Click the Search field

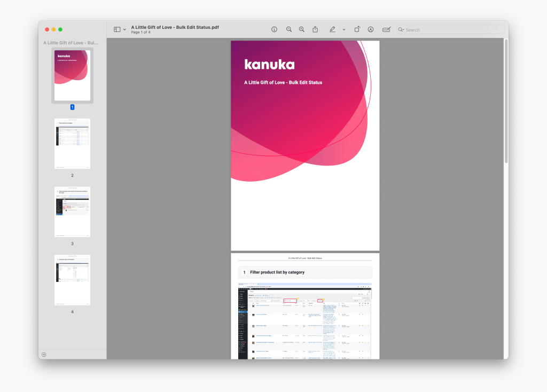coord(450,30)
